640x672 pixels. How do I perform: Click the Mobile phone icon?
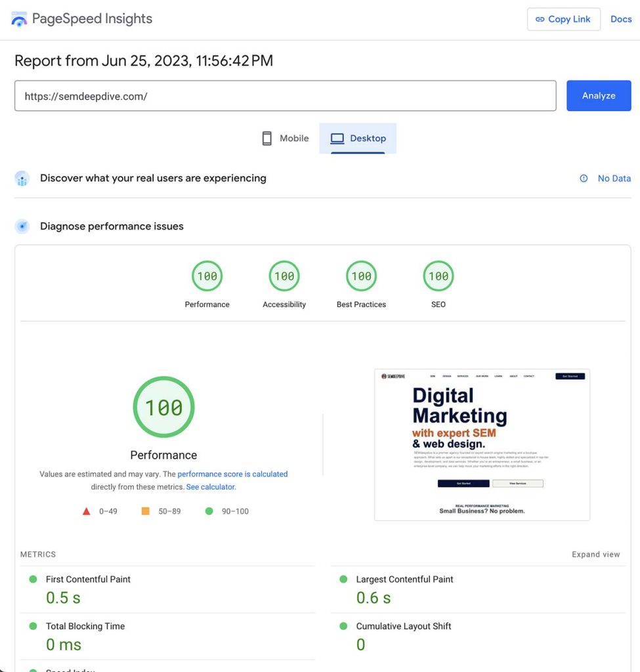tap(267, 138)
